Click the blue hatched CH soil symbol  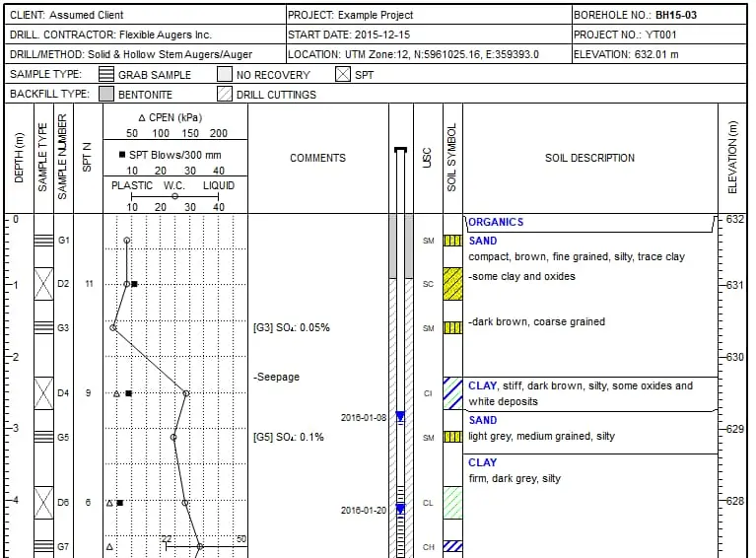pos(452,546)
